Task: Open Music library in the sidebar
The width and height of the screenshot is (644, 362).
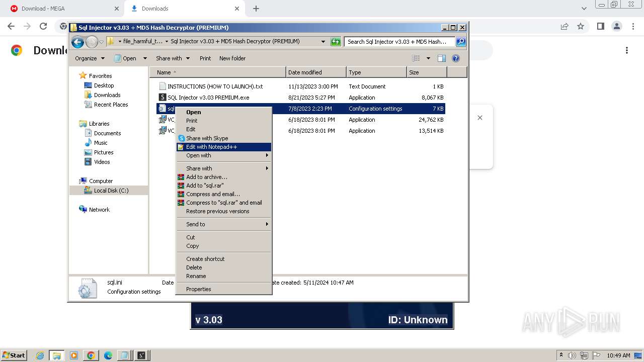Action: coord(101,143)
